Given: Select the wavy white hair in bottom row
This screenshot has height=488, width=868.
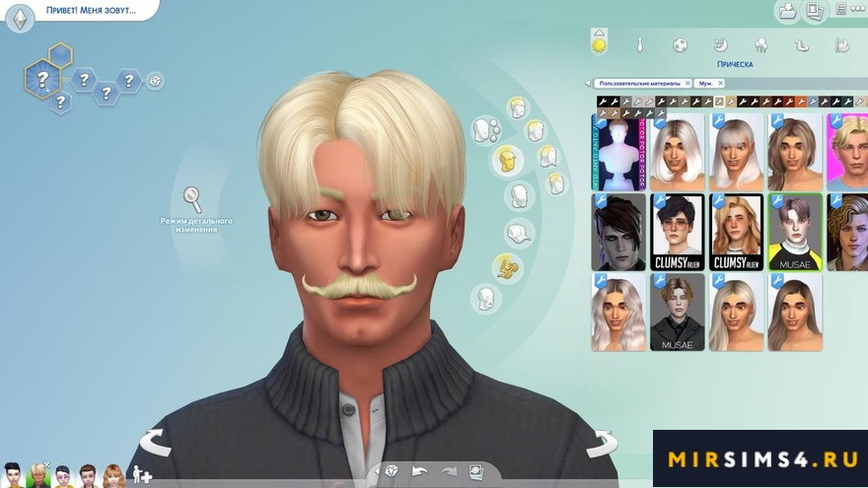Looking at the screenshot, I should coord(618,313).
